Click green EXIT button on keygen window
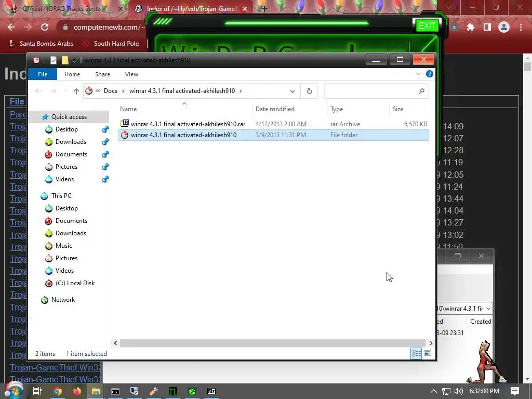 tap(427, 25)
